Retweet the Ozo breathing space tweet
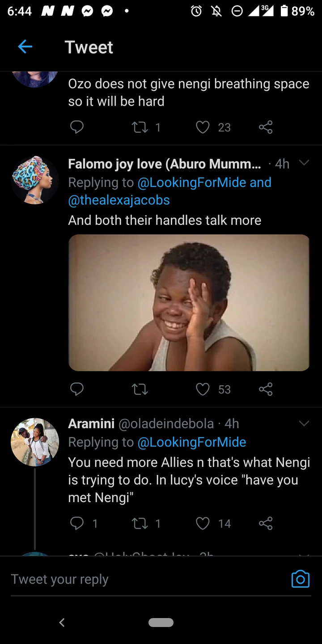322x644 pixels. 140,127
